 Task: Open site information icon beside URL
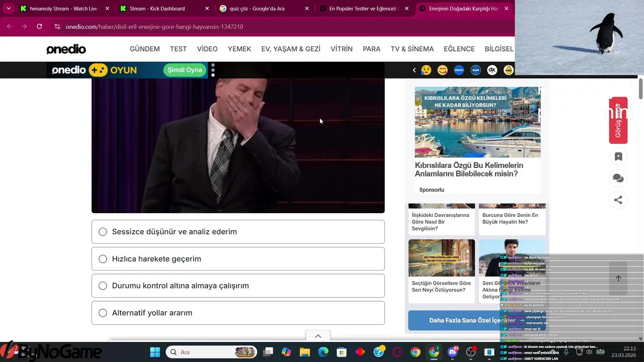click(57, 26)
